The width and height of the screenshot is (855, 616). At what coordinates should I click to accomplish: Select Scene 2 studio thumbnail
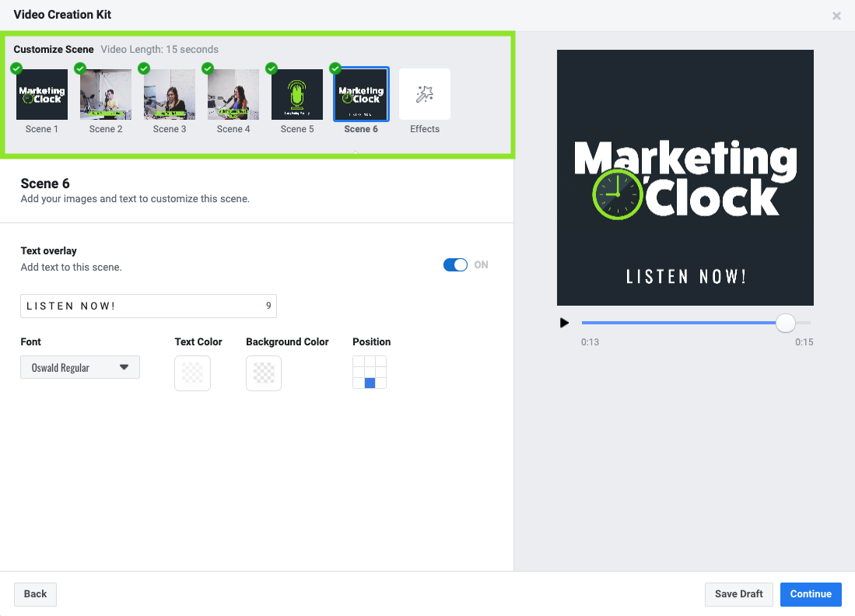(x=105, y=93)
